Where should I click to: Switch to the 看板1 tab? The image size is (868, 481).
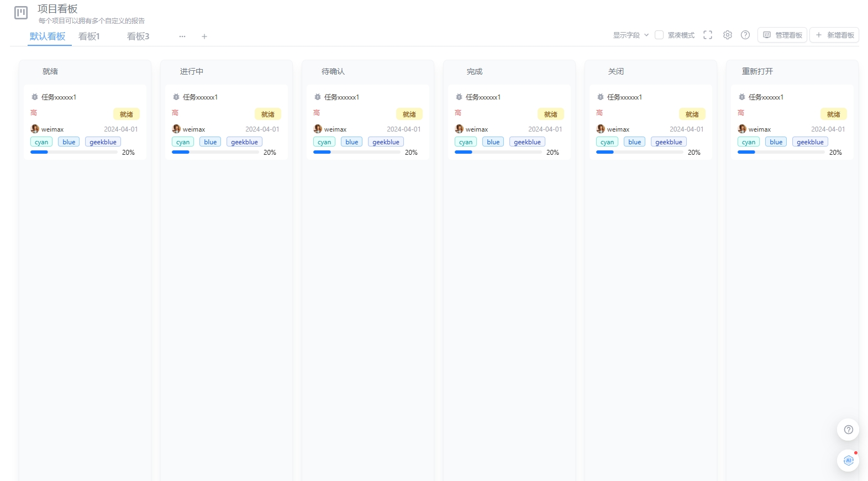pos(89,36)
